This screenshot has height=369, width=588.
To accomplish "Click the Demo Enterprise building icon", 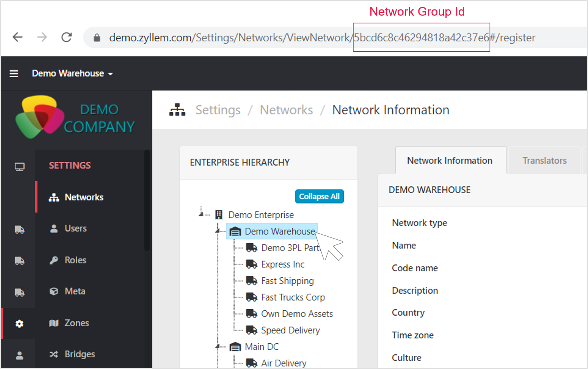I will coord(219,215).
